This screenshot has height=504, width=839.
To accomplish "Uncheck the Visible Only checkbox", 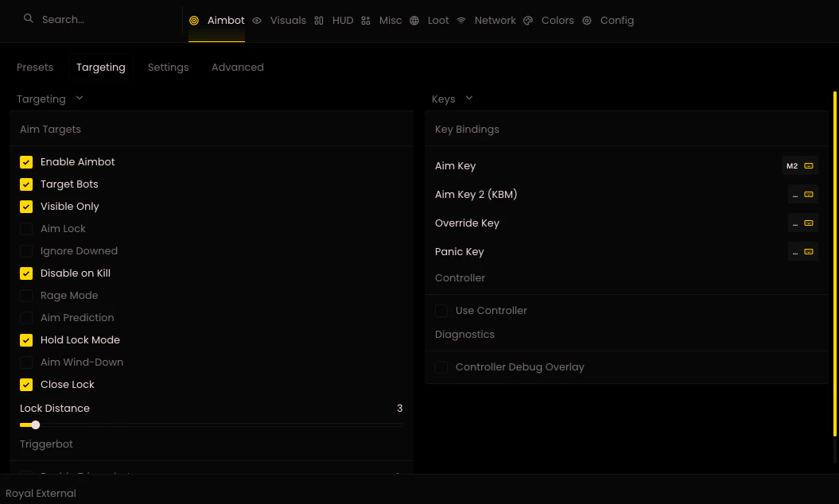I will click(26, 207).
